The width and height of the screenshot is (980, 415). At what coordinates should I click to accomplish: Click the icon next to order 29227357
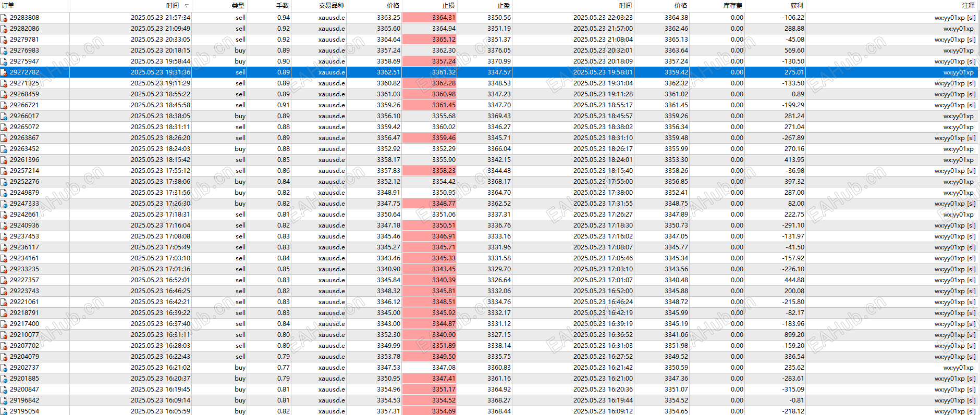[x=4, y=280]
